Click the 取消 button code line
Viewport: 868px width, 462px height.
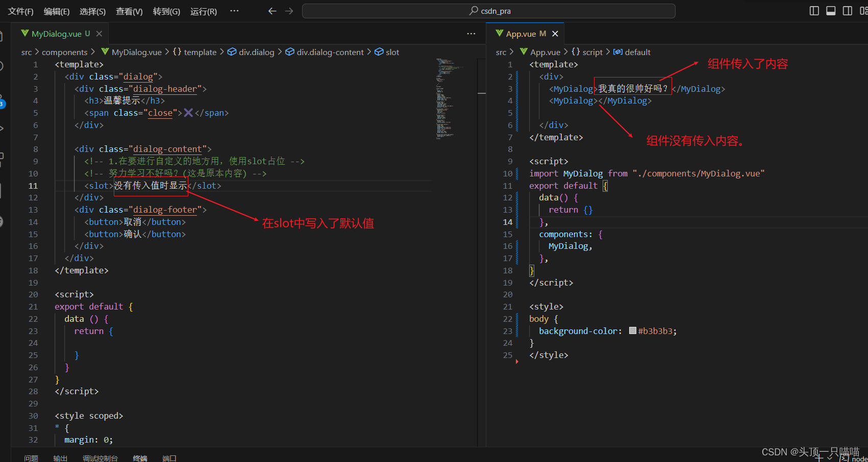click(x=135, y=222)
